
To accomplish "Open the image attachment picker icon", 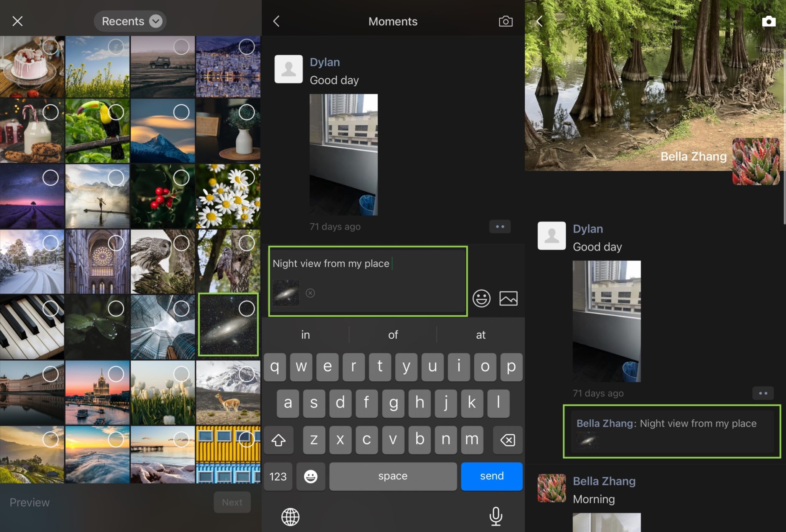I will [x=509, y=298].
